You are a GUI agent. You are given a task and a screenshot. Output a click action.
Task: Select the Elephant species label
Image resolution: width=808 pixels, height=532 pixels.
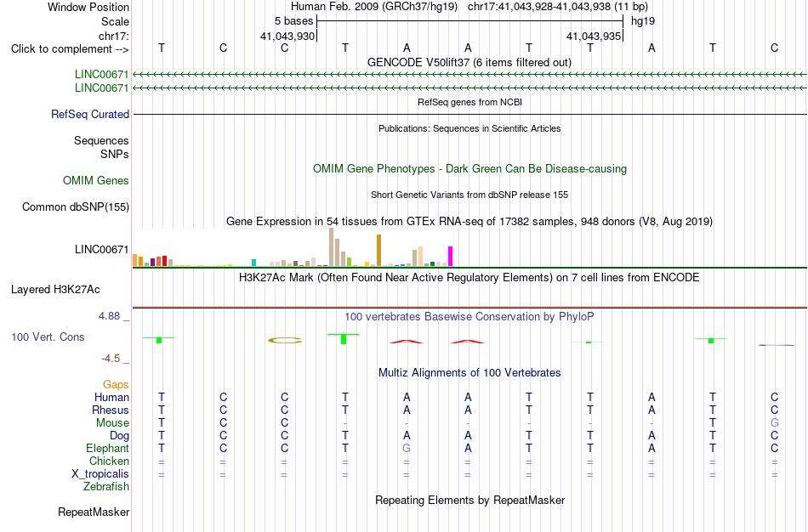tap(107, 448)
